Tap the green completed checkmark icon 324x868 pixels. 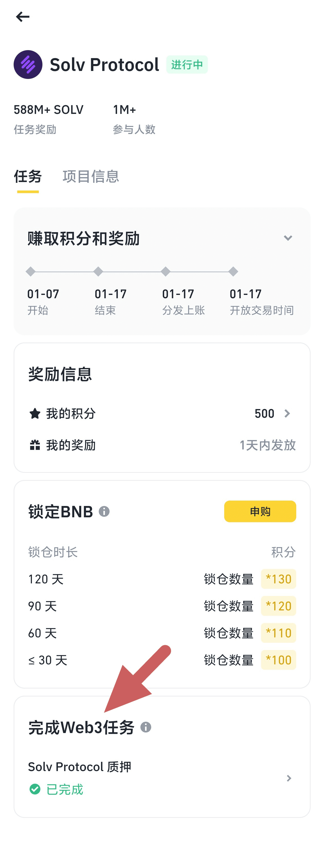tap(35, 789)
